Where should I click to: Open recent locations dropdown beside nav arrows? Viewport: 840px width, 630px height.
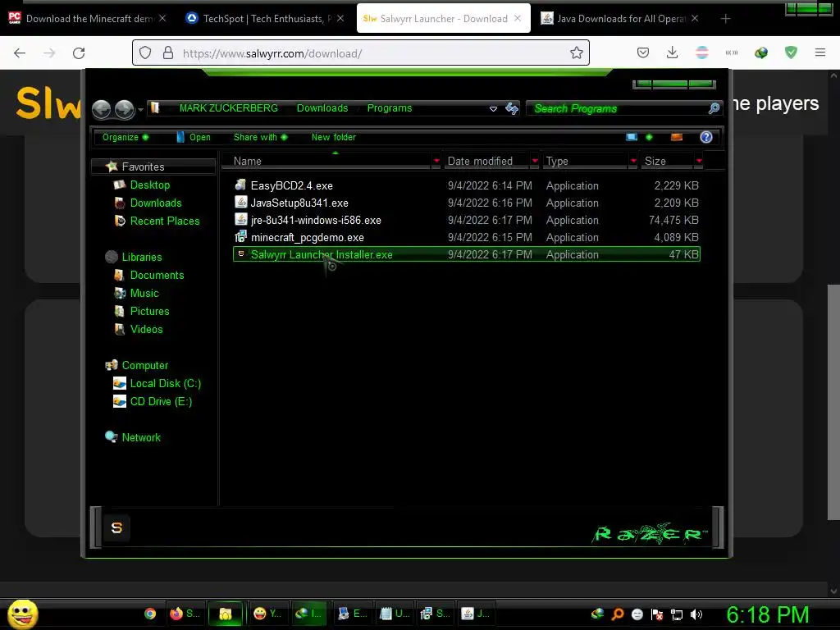point(140,110)
